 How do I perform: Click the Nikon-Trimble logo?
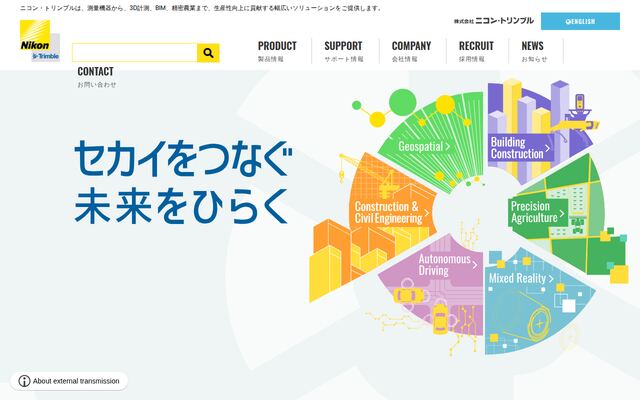point(40,41)
